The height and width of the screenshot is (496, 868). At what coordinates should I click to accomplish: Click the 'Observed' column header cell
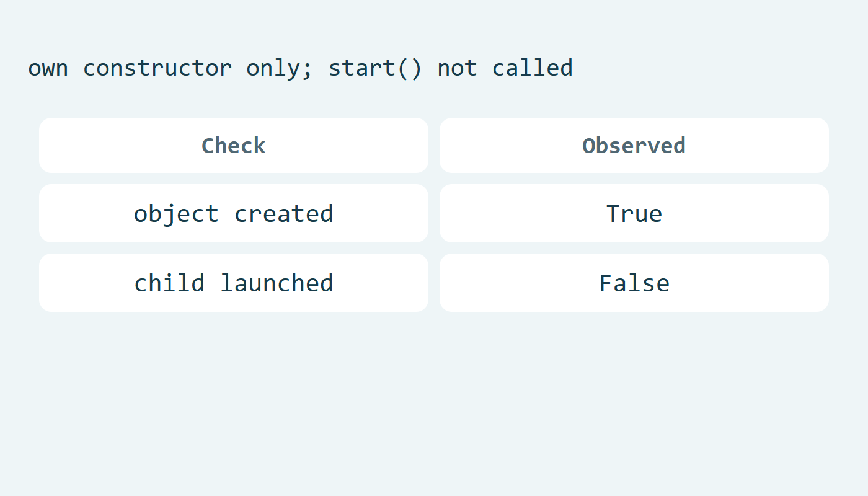[x=634, y=146]
